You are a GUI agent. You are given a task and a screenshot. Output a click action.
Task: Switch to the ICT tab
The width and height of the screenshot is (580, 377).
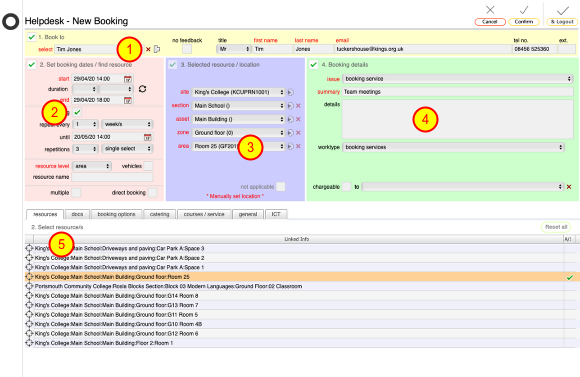coord(276,214)
